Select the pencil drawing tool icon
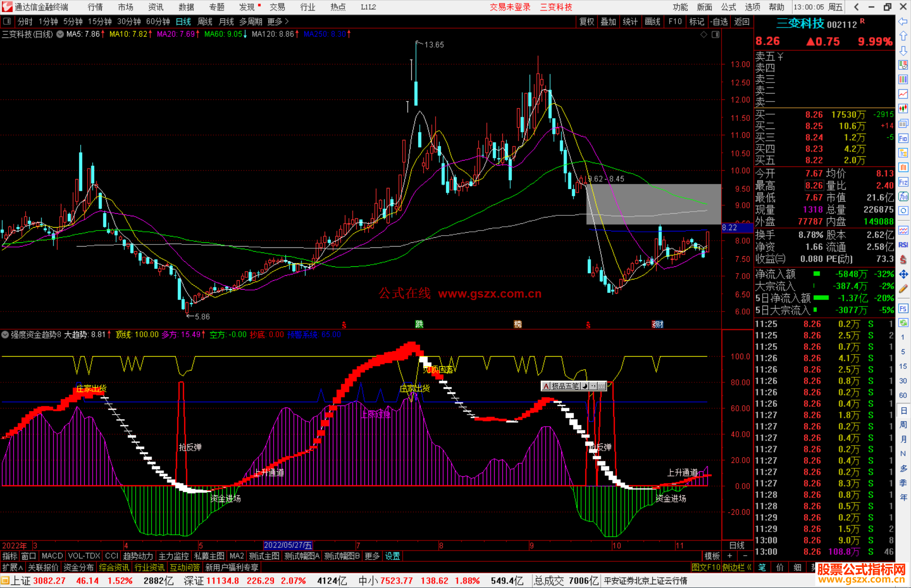The height and width of the screenshot is (588, 911). [903, 289]
